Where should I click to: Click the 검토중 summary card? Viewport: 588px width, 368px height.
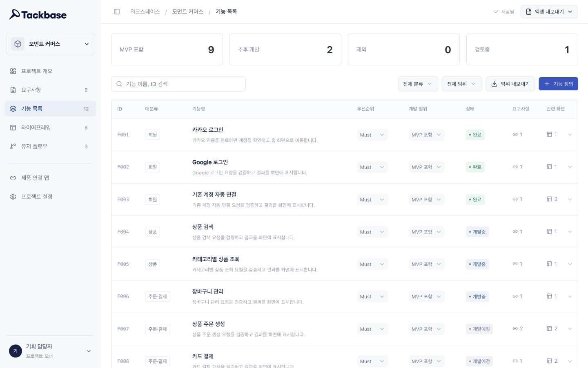(522, 49)
